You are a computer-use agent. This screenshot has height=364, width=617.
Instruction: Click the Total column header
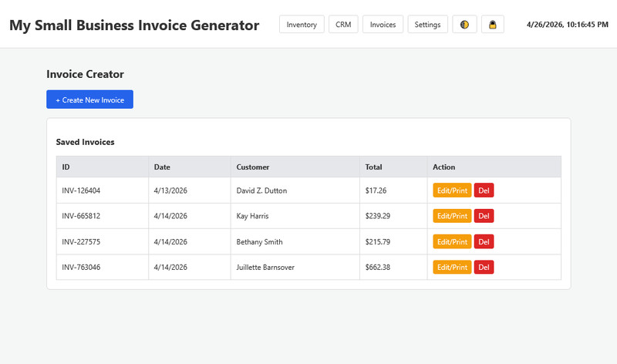[393, 167]
